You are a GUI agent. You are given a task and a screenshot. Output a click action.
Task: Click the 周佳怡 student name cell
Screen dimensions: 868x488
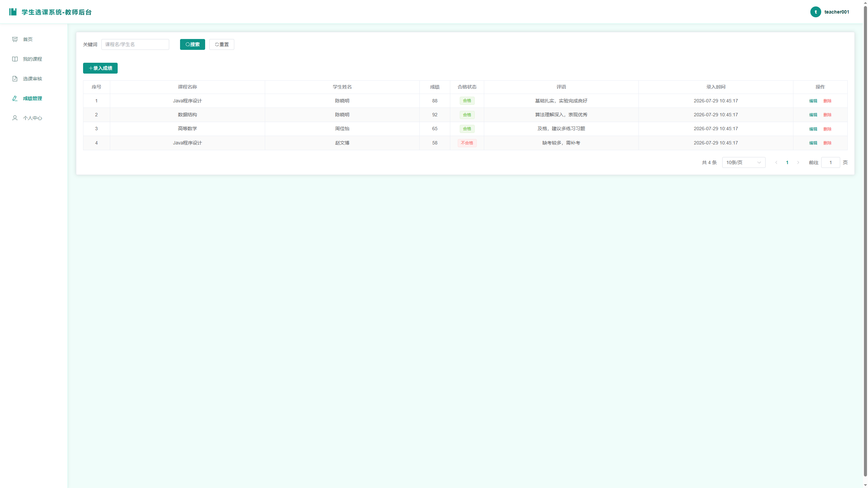pyautogui.click(x=342, y=129)
